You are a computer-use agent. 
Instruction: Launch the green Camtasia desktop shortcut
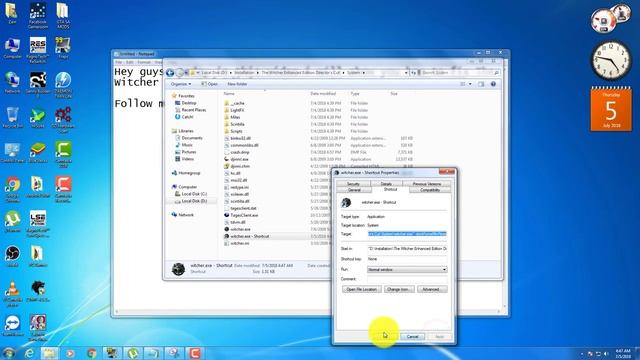point(63,154)
